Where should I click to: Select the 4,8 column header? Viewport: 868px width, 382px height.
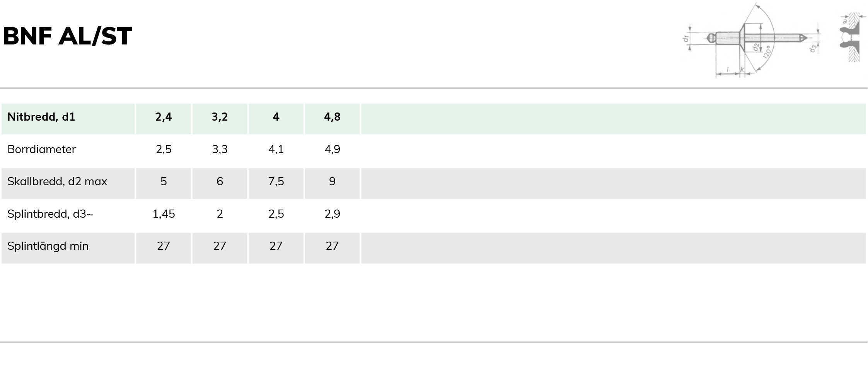(332, 119)
